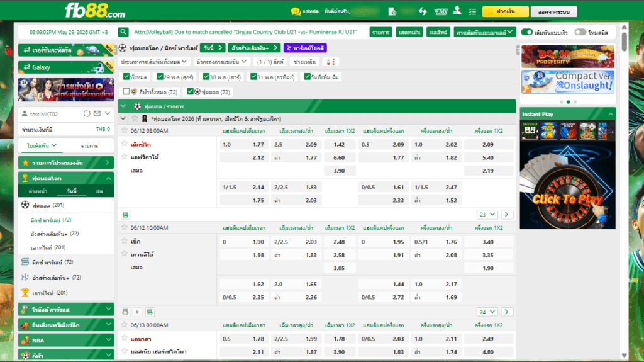Open the user profile icon in header
644x362 pixels.
pos(457,11)
